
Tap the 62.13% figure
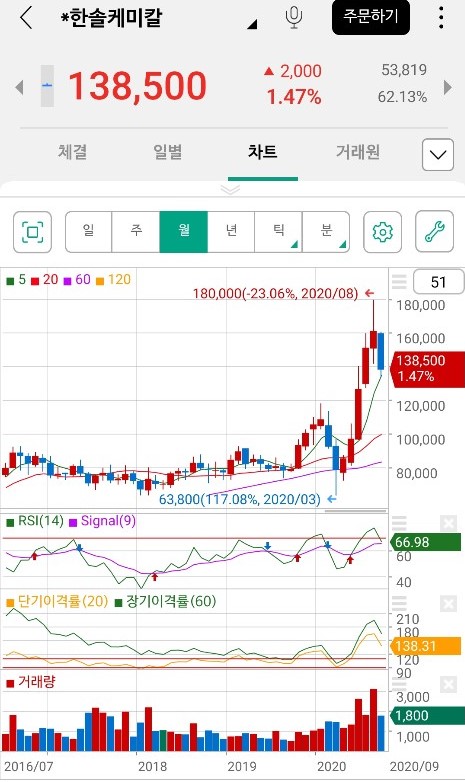402,97
